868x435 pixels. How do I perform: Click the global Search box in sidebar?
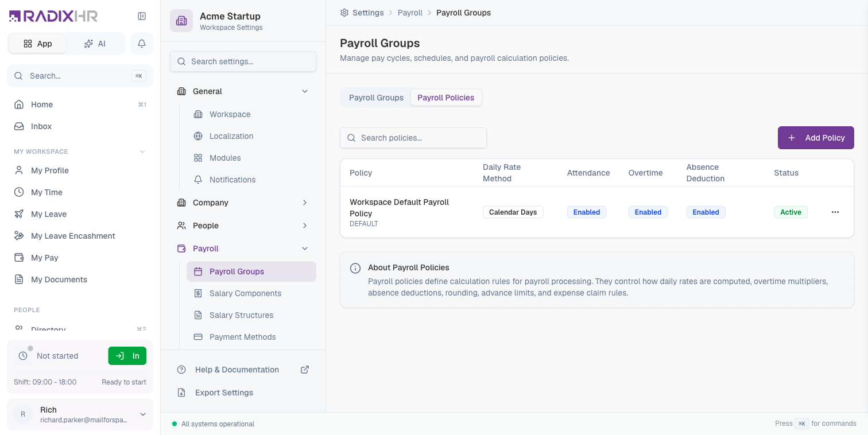click(80, 76)
